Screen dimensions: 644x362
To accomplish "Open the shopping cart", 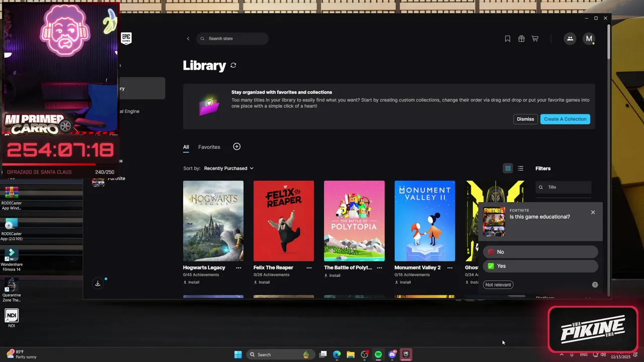I will [535, 39].
